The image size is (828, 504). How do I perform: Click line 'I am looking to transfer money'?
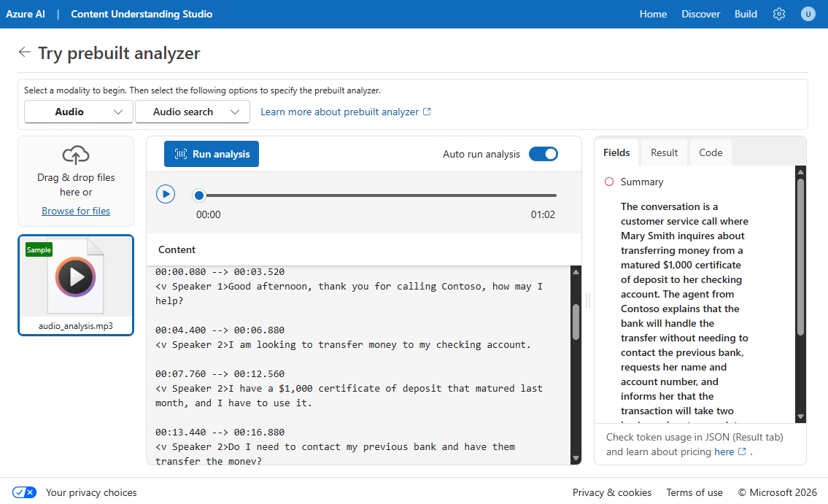(x=344, y=344)
